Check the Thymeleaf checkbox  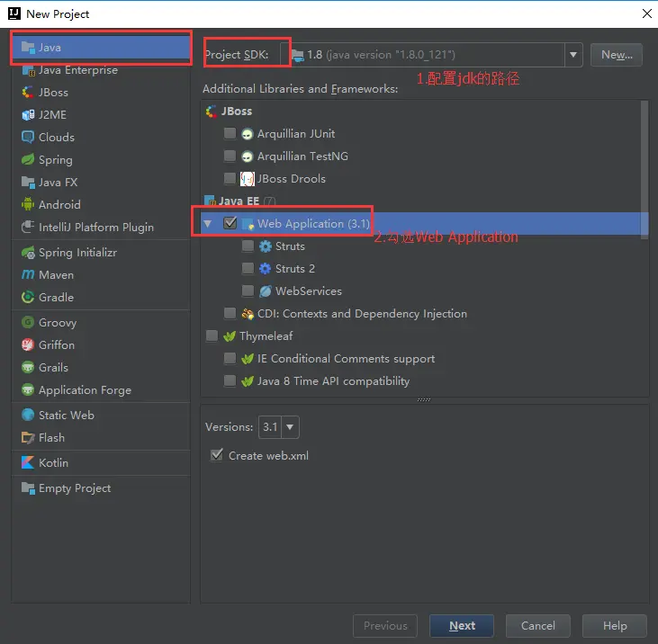click(212, 335)
